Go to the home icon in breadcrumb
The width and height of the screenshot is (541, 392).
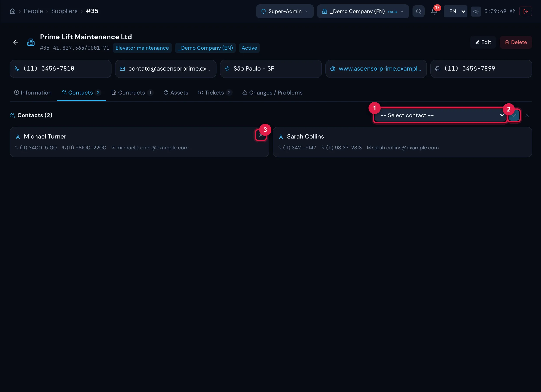coord(13,11)
